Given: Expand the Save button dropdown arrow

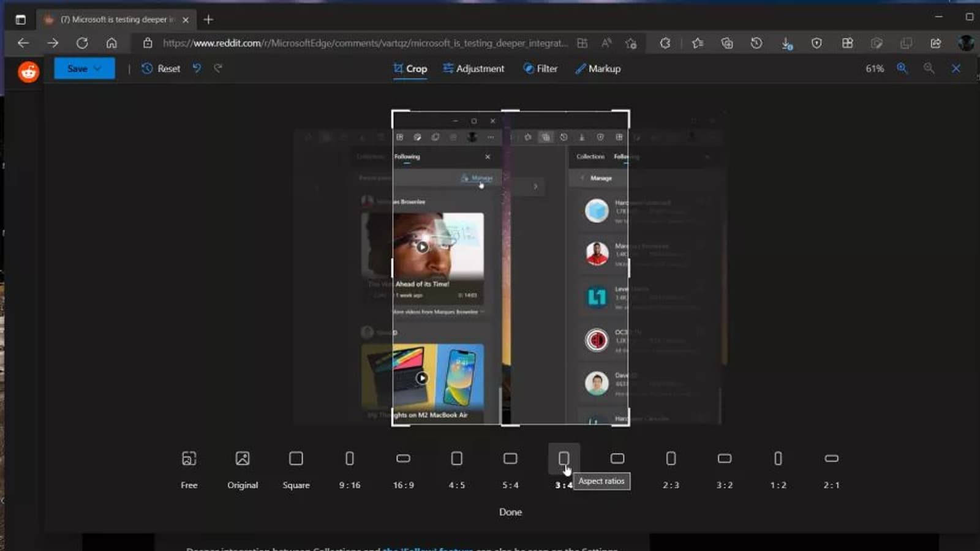Looking at the screenshot, I should point(98,69).
